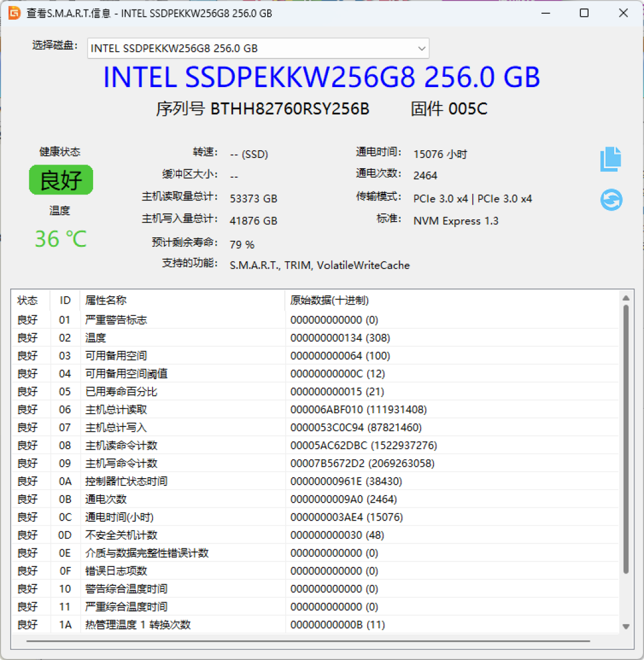Select the 温度 attribute row with ID 02
The height and width of the screenshot is (660, 644).
pyautogui.click(x=315, y=337)
